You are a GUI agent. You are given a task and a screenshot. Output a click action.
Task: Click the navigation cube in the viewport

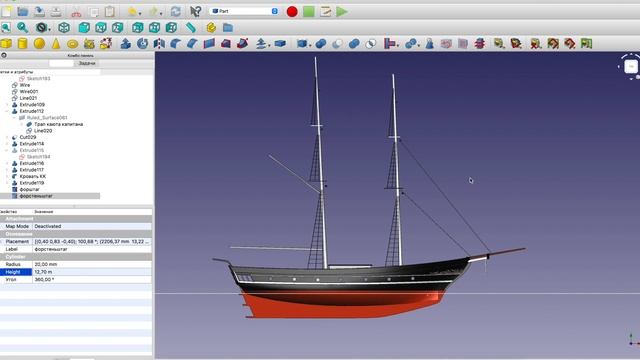click(x=631, y=66)
